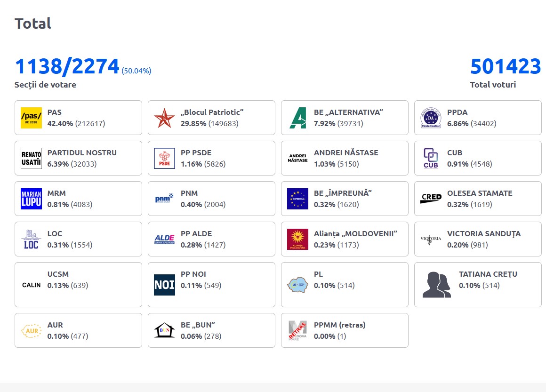The image size is (546, 392).
Task: Click the LOC 0.31% (1554) result
Action: pyautogui.click(x=70, y=245)
